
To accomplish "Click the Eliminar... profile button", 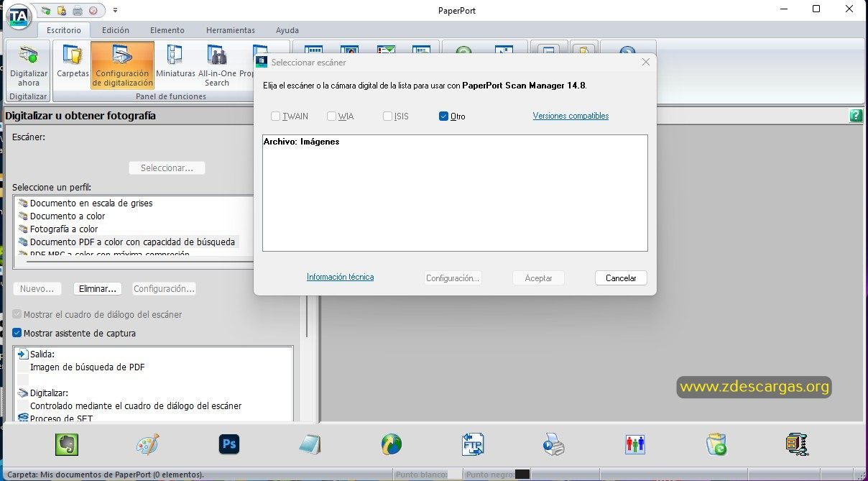I will click(98, 288).
